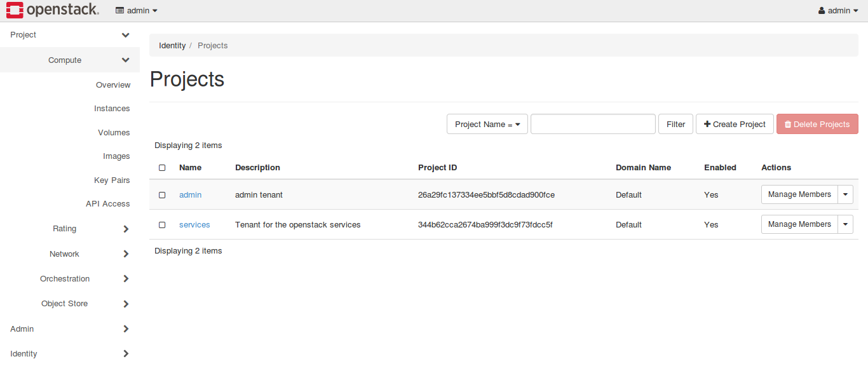Open Instances in the Compute menu
The width and height of the screenshot is (868, 366).
112,109
